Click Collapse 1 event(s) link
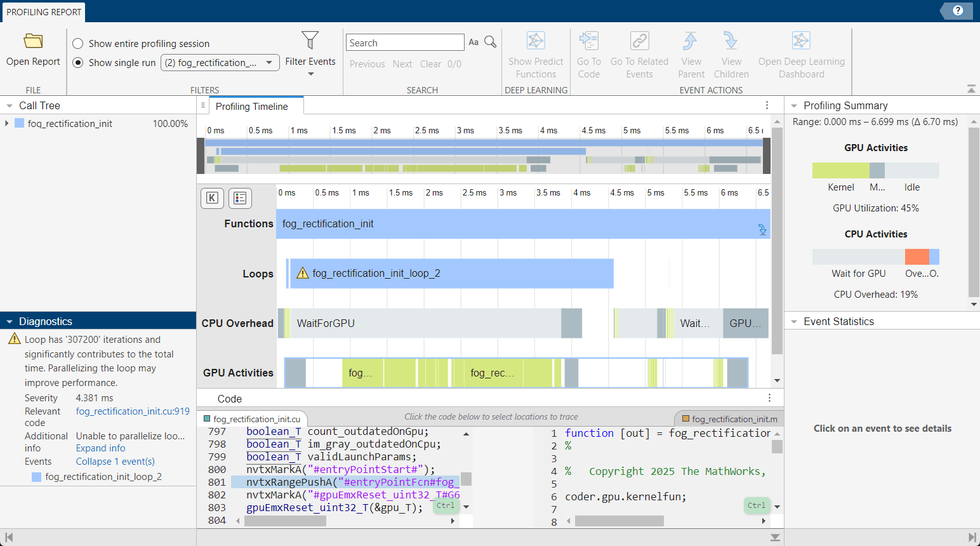This screenshot has height=546, width=980. 116,462
